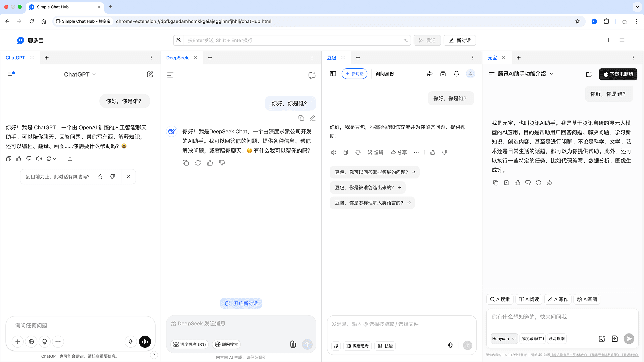Add a tab next to ChatGPT
This screenshot has height=362, width=644.
click(47, 58)
